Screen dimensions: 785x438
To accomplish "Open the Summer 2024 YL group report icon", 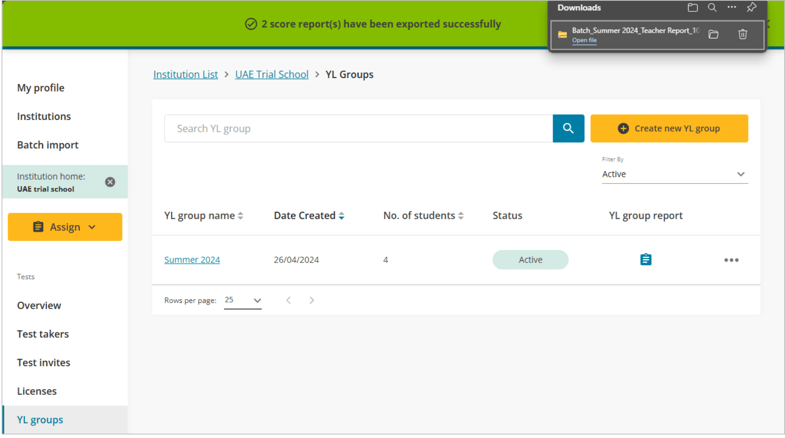I will (645, 260).
